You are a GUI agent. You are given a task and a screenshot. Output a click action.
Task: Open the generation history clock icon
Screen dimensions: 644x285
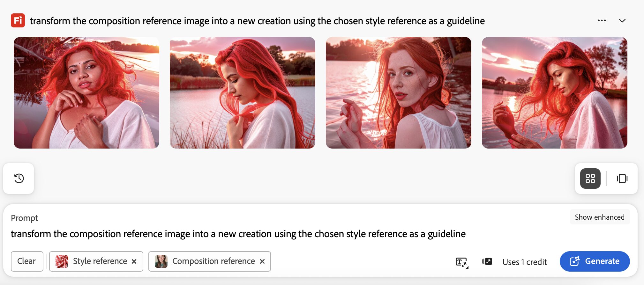[x=19, y=178]
